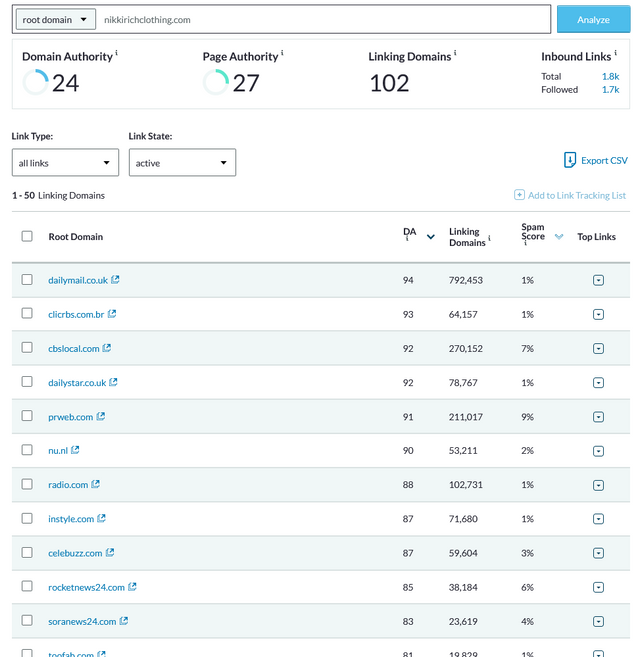Viewport: 640px width, 657px height.
Task: Click the plus icon for Link Tracking List
Action: click(519, 195)
